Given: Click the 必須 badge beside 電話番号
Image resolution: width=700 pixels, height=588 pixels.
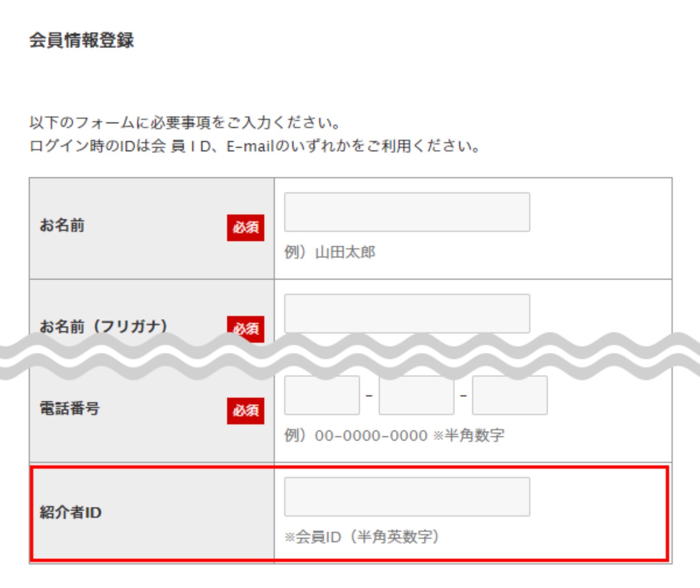Looking at the screenshot, I should [x=245, y=411].
